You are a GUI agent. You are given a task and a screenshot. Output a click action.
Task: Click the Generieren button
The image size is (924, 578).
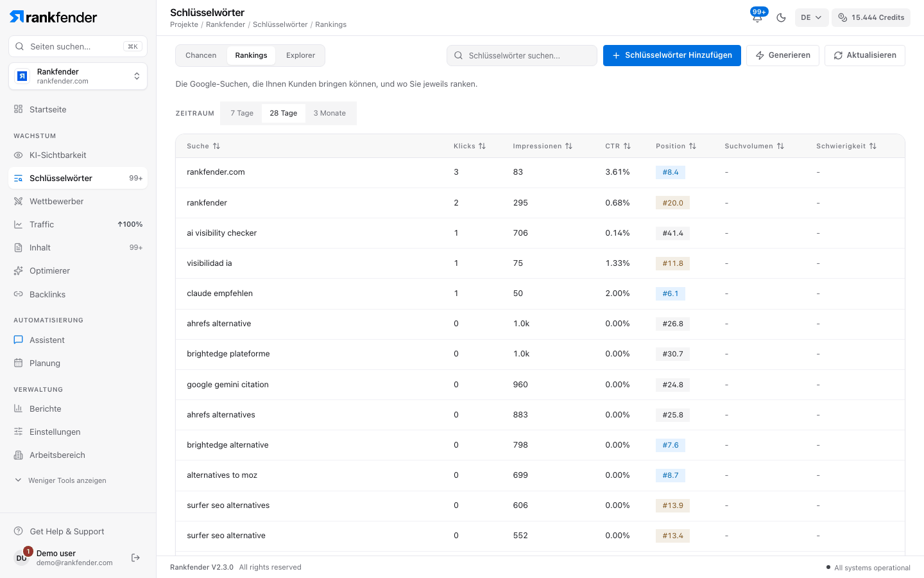coord(783,55)
